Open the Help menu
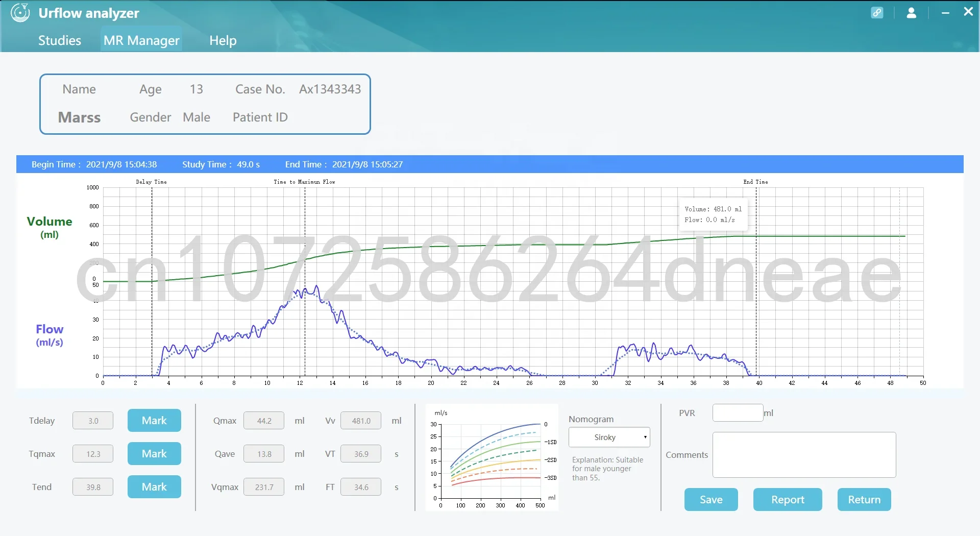 pyautogui.click(x=223, y=40)
